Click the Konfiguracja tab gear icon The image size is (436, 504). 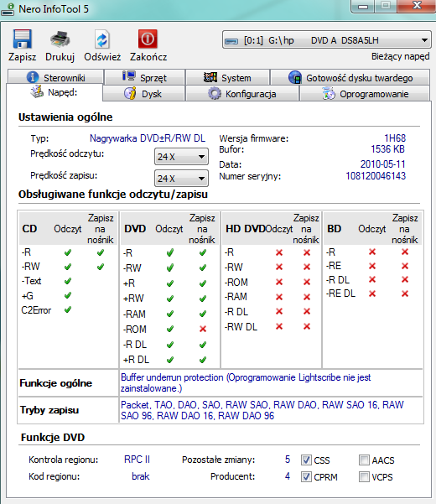tap(215, 94)
